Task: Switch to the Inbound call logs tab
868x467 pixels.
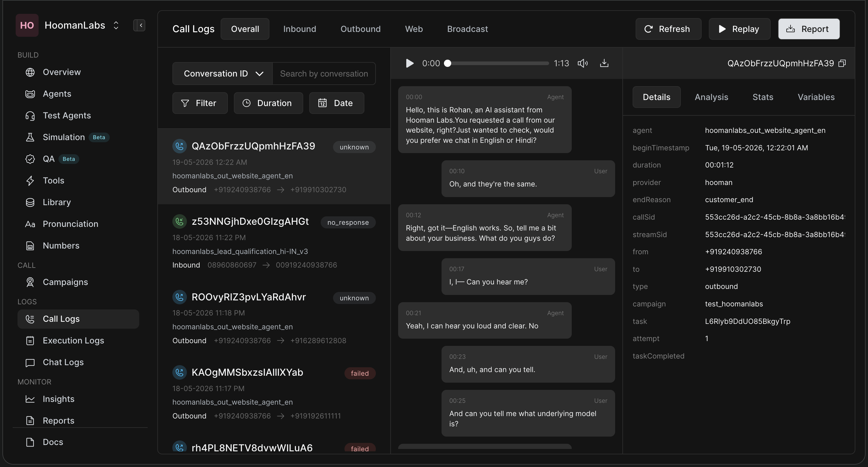Action: [300, 29]
